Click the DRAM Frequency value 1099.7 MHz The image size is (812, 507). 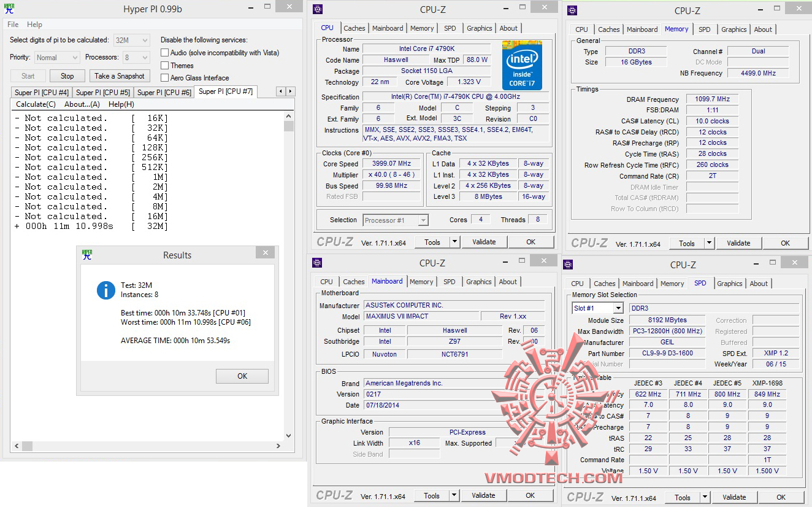712,99
